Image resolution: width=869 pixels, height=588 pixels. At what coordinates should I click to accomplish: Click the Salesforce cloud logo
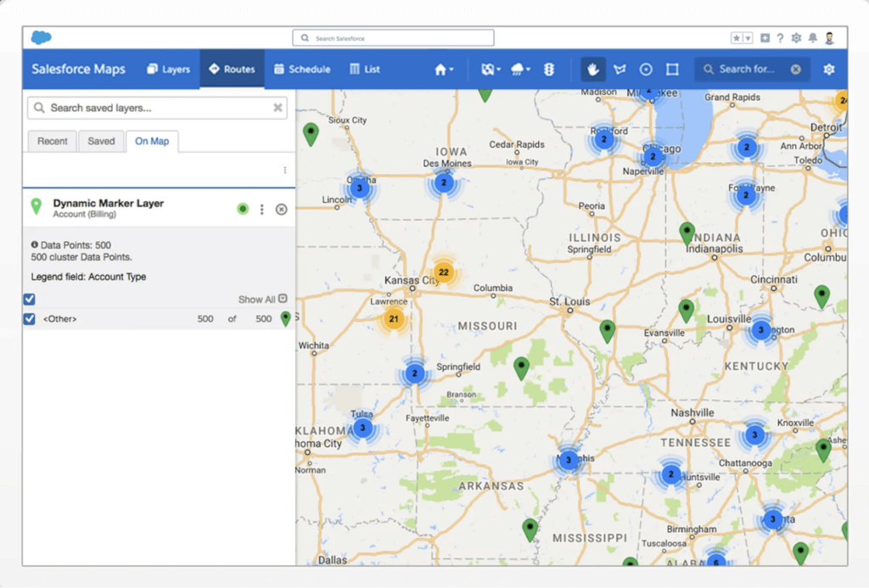41,37
